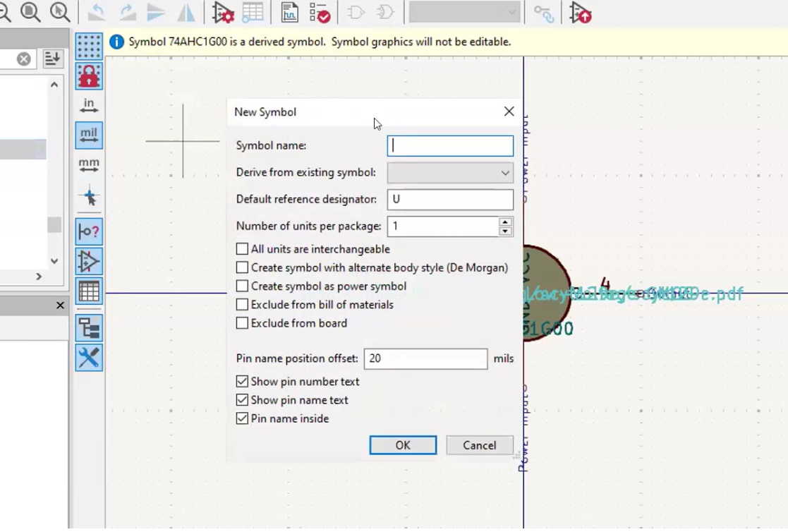788x532 pixels.
Task: Switch units to millimeters
Action: coord(89,165)
